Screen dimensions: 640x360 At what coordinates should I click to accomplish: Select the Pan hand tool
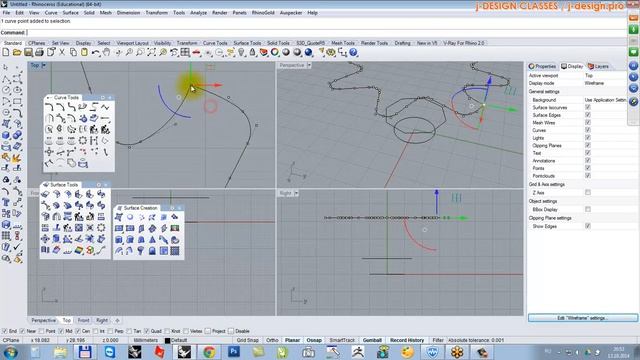tap(107, 52)
